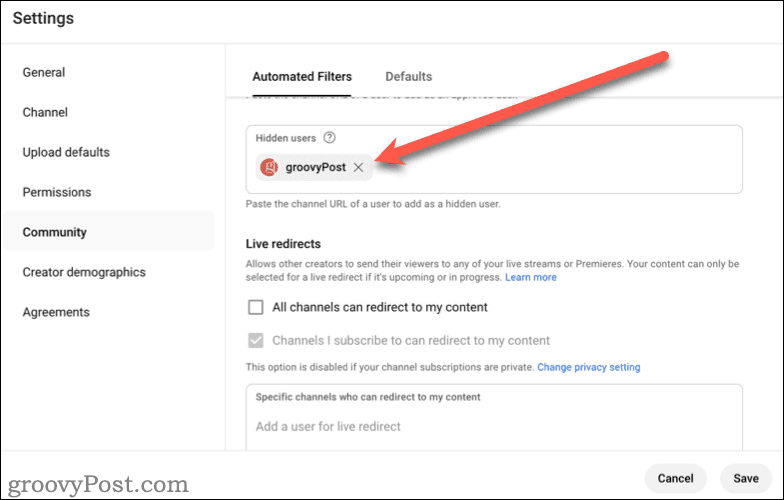Click the Live redirects heading
This screenshot has width=784, height=500.
(284, 244)
